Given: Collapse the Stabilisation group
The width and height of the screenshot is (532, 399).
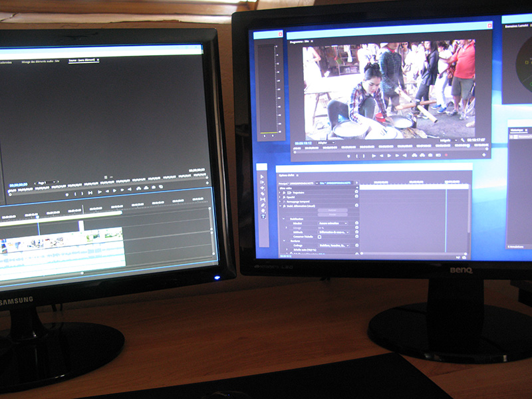Looking at the screenshot, I should tap(283, 219).
